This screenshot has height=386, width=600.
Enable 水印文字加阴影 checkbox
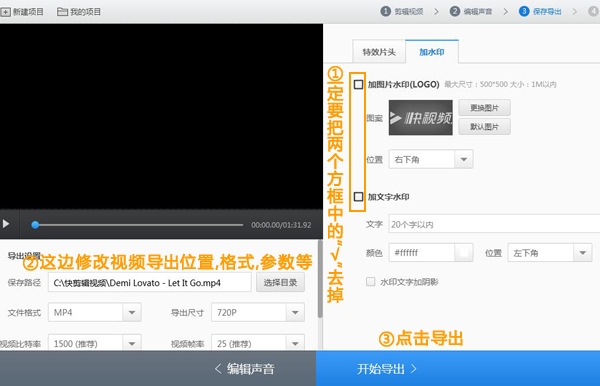[x=370, y=282]
